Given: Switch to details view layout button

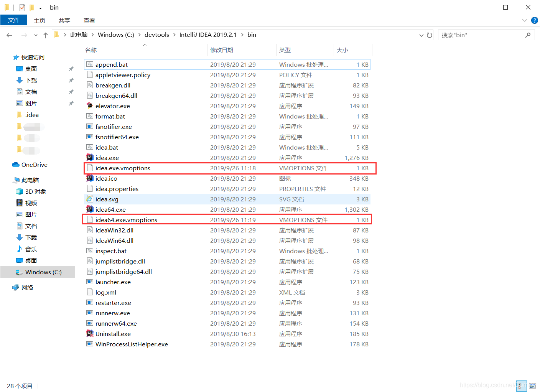Looking at the screenshot, I should point(522,386).
